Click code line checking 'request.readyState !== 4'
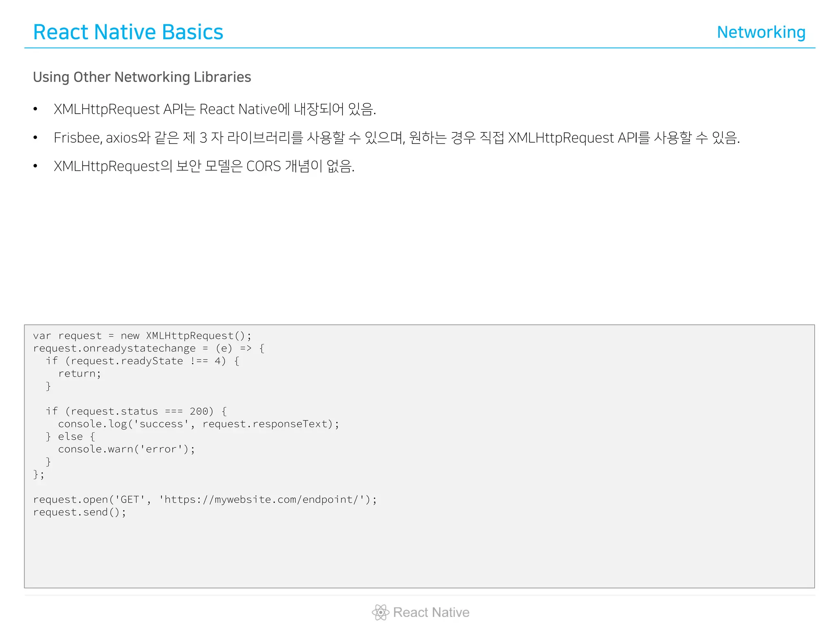Viewport: 840px width, 630px height. (142, 361)
